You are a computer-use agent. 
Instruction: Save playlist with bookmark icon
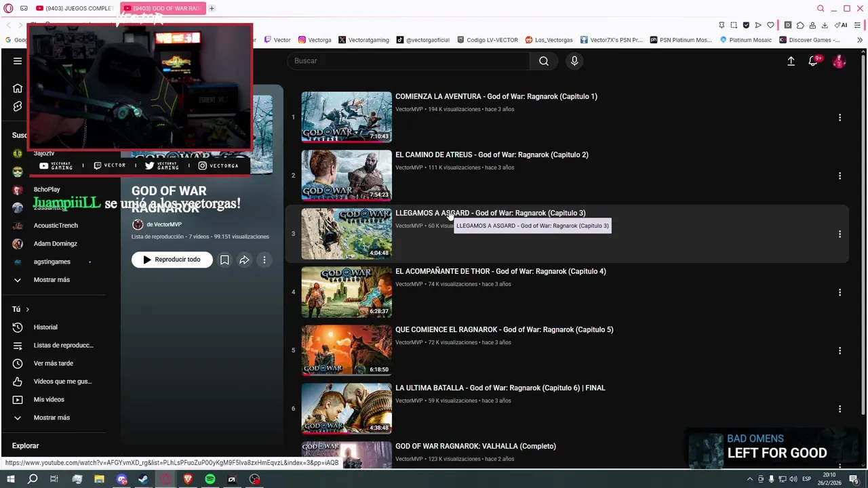[224, 260]
